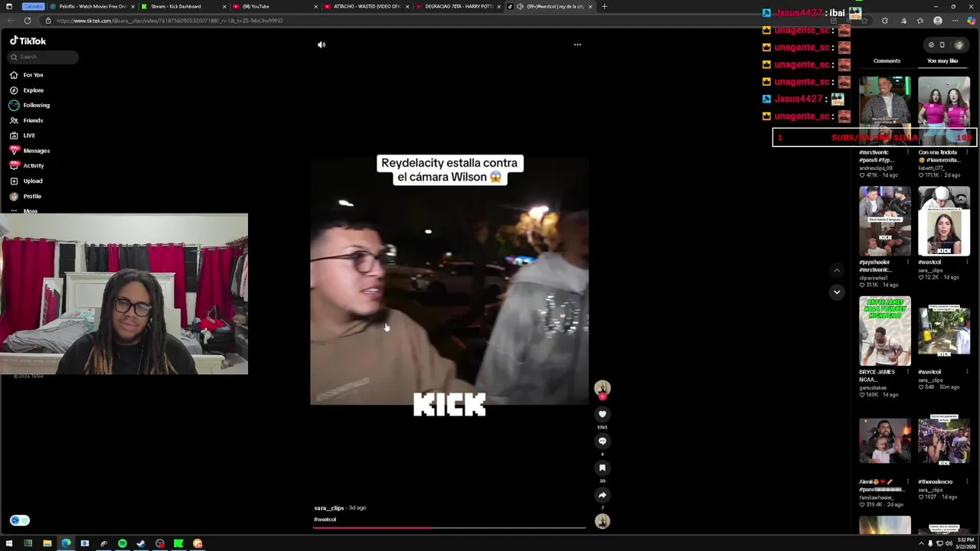Switch to the Pelisflix browser tab

[x=92, y=6]
